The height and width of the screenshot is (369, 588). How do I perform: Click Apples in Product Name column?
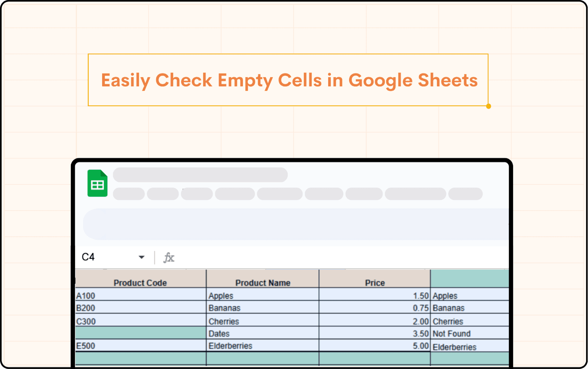263,294
